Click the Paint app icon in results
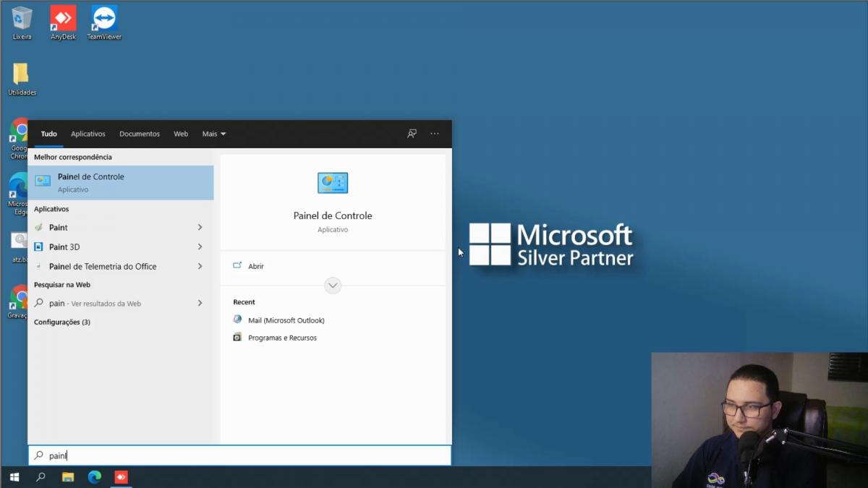Image resolution: width=868 pixels, height=488 pixels. [x=39, y=227]
